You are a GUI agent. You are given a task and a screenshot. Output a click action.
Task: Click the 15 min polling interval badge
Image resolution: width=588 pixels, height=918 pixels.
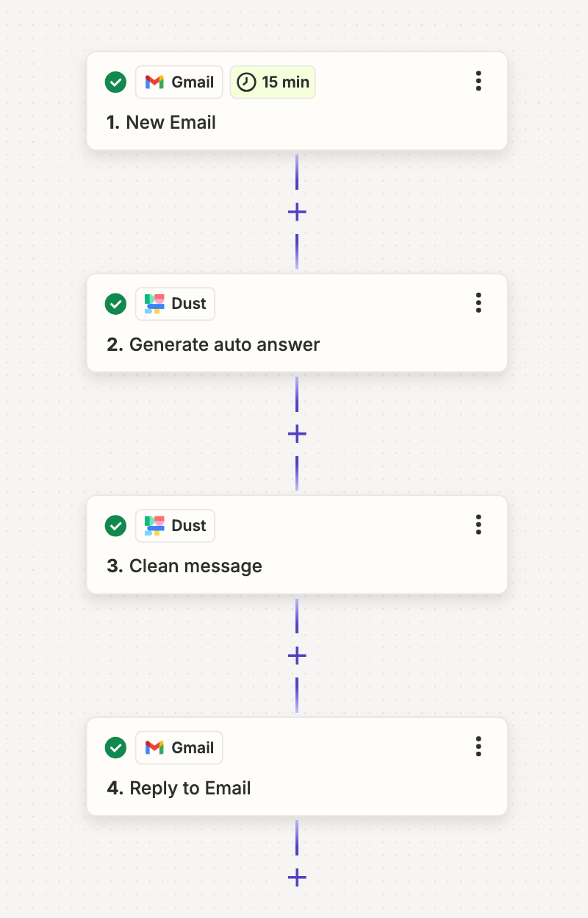click(273, 82)
